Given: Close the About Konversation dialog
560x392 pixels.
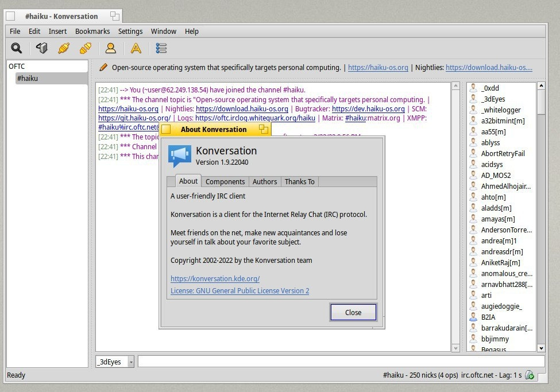Looking at the screenshot, I should [x=353, y=312].
